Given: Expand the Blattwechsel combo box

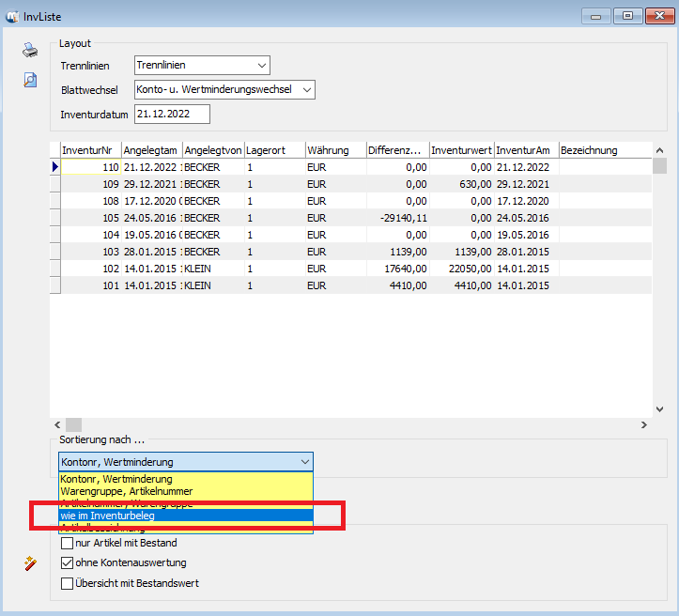Looking at the screenshot, I should 305,90.
